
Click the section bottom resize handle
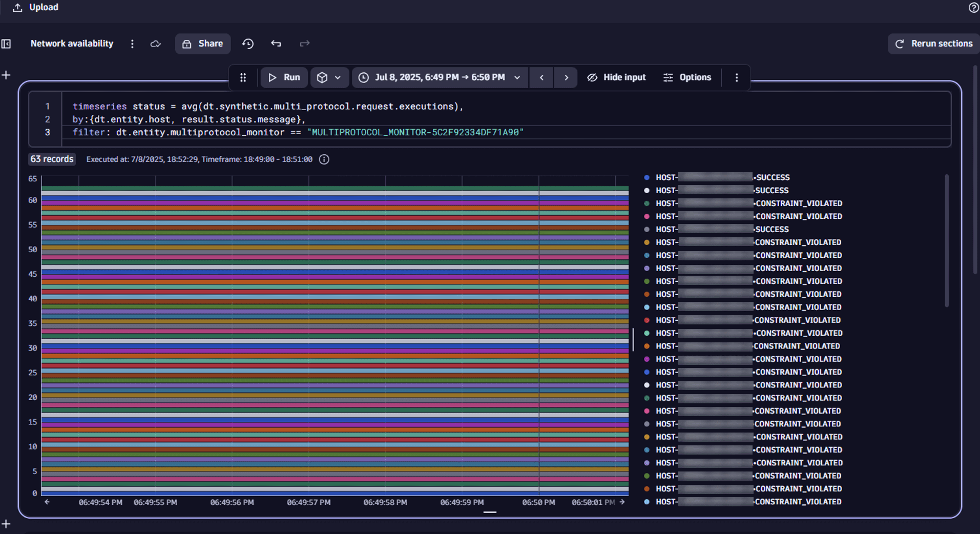[x=490, y=512]
